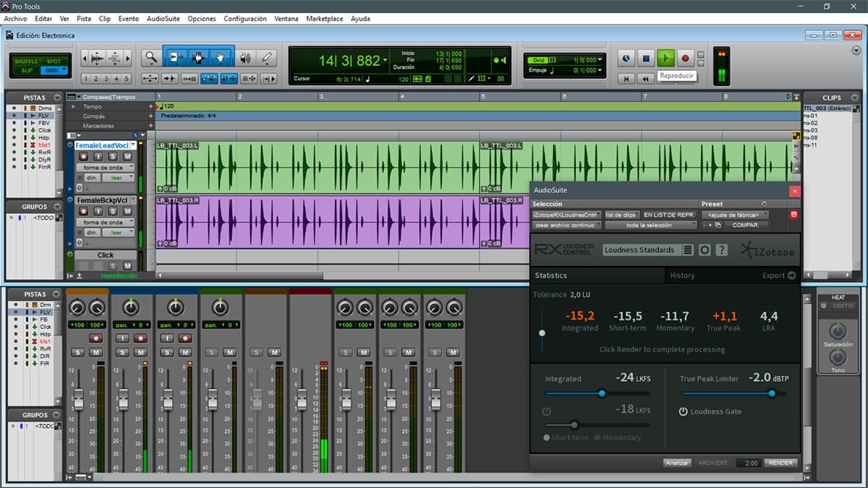Solo the FemaleLeadVocl track
The width and height of the screenshot is (868, 488).
[113, 157]
